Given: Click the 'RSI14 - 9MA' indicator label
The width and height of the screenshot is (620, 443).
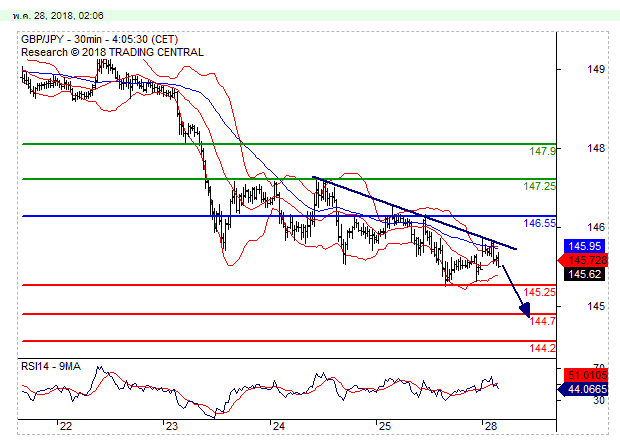Looking at the screenshot, I should click(51, 367).
